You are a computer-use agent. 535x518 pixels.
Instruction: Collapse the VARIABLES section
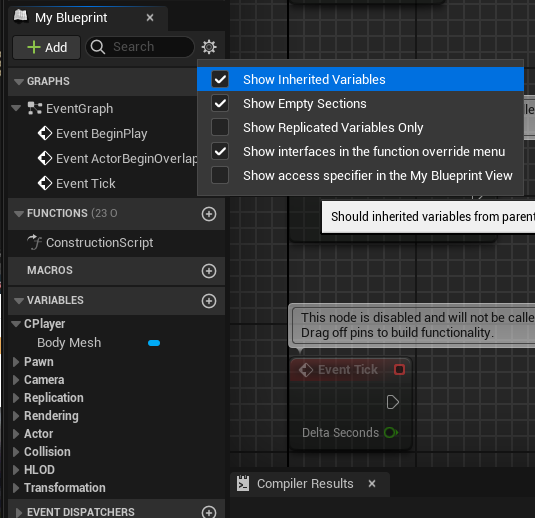tap(19, 301)
